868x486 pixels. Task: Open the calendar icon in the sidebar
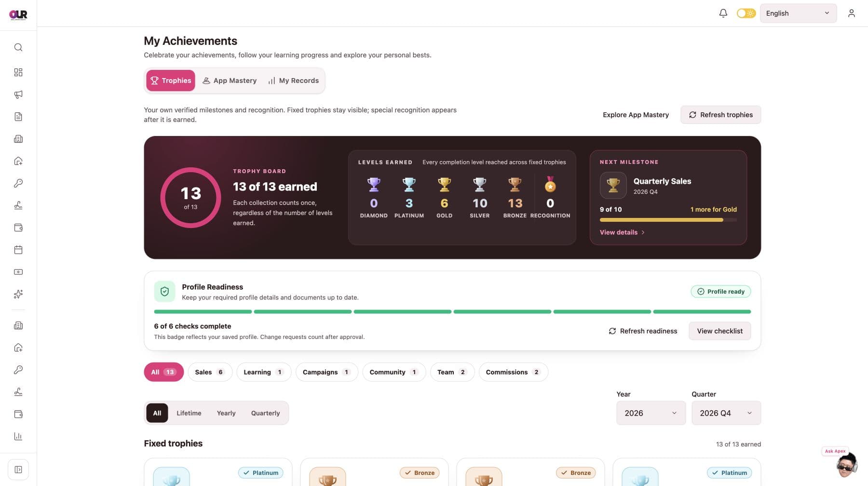[x=18, y=250]
